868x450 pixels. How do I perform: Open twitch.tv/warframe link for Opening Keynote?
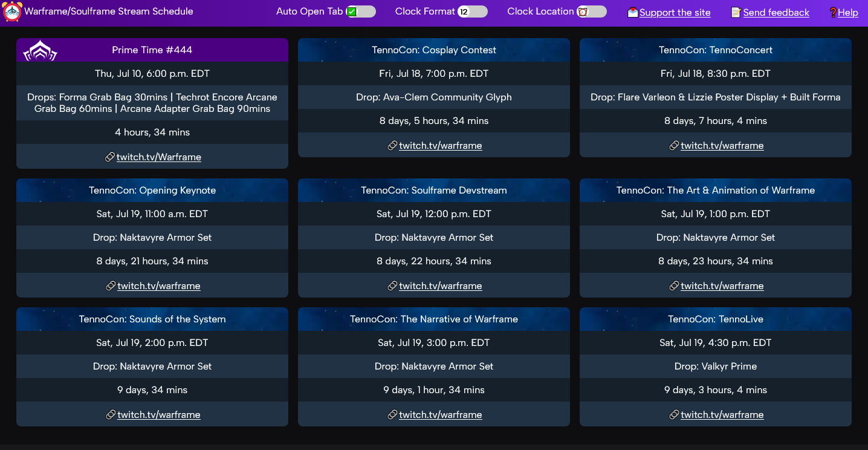pyautogui.click(x=159, y=285)
